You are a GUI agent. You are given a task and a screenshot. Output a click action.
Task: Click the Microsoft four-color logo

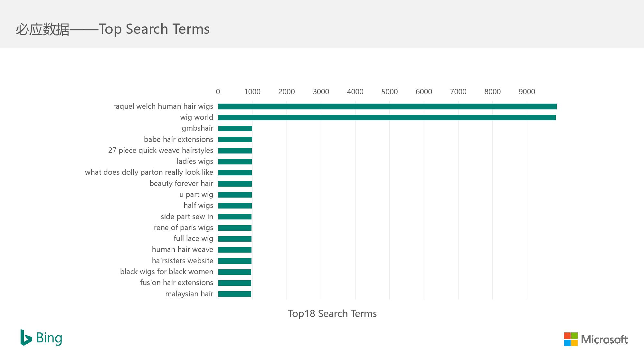571,339
